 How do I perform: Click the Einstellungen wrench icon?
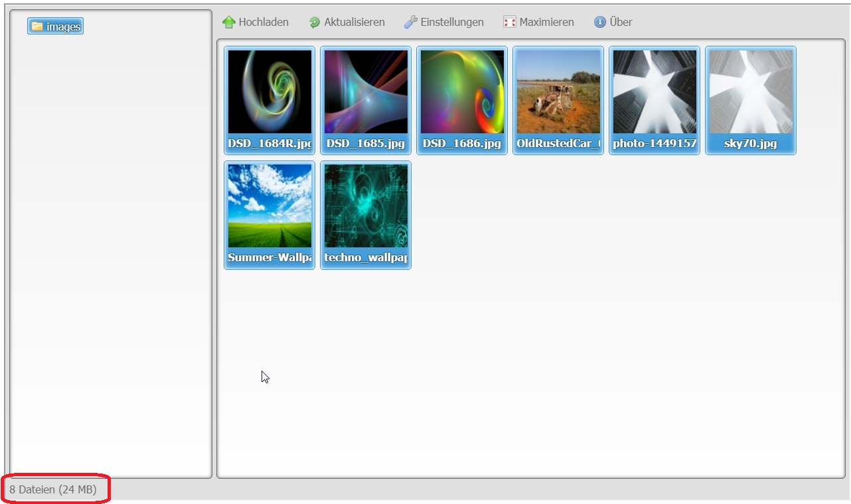pyautogui.click(x=410, y=23)
